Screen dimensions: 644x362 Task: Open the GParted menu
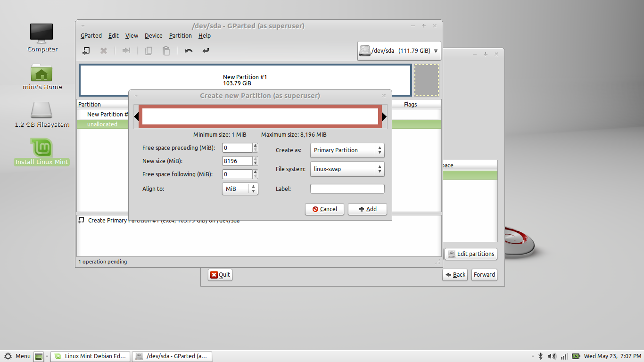click(91, 36)
